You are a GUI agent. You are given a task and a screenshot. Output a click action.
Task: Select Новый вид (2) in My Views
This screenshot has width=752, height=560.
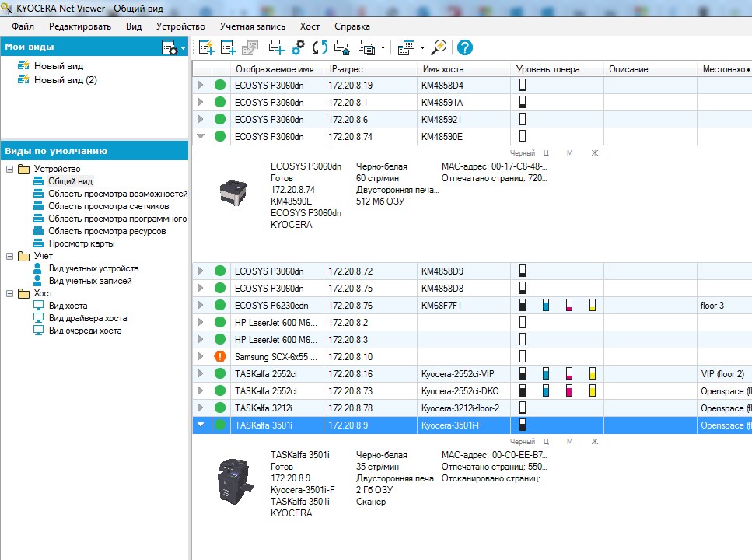(x=65, y=79)
